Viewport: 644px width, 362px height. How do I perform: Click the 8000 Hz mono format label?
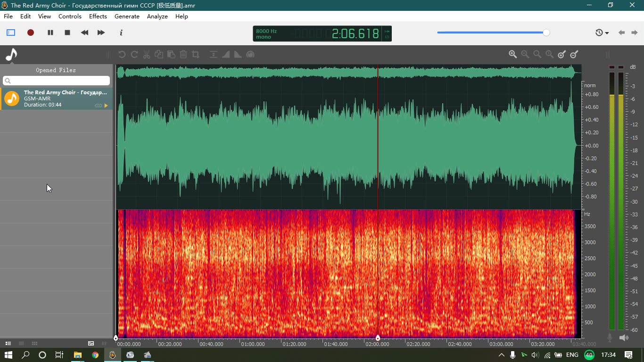[x=266, y=34]
